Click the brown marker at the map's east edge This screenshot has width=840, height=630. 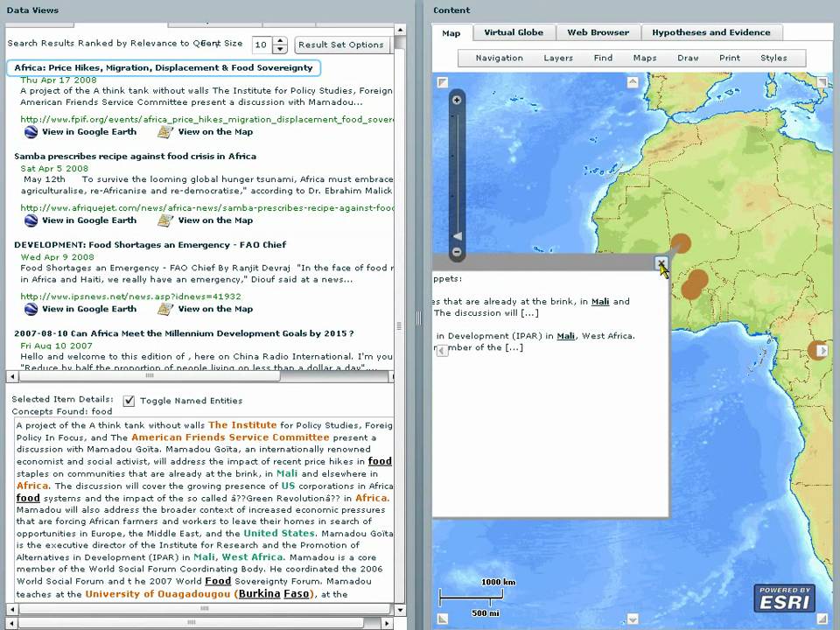817,350
